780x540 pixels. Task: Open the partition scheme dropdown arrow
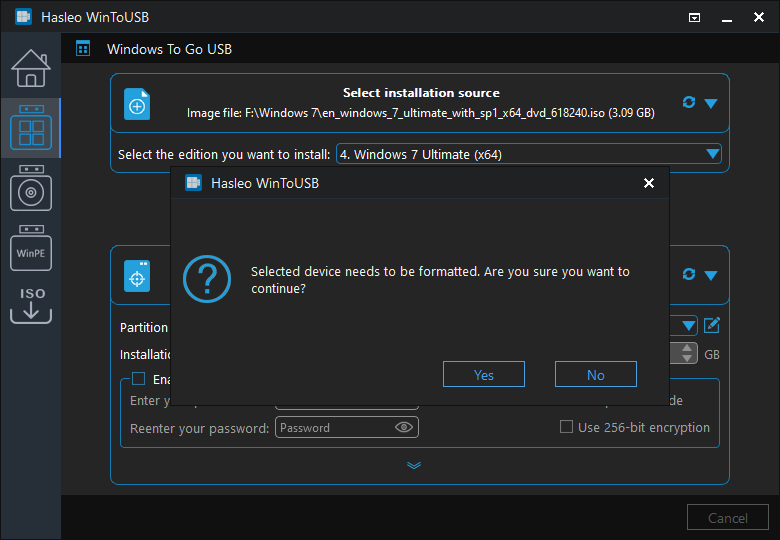(x=688, y=326)
